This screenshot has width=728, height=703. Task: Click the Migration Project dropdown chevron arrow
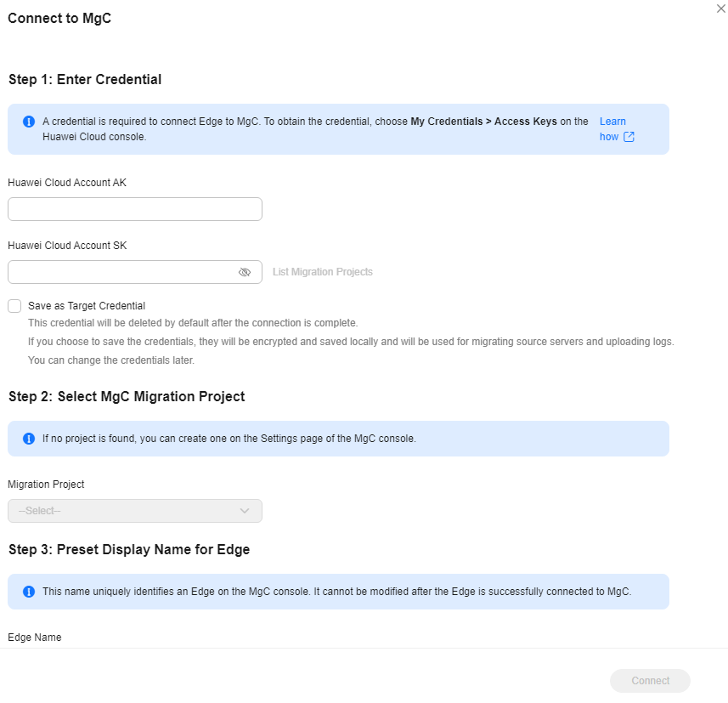coord(245,511)
